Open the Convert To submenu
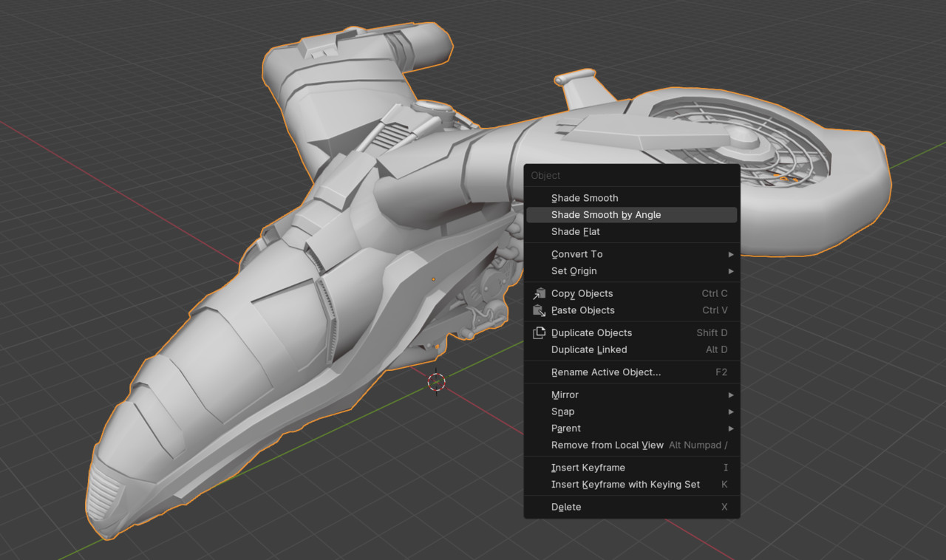This screenshot has width=946, height=560. (x=631, y=254)
